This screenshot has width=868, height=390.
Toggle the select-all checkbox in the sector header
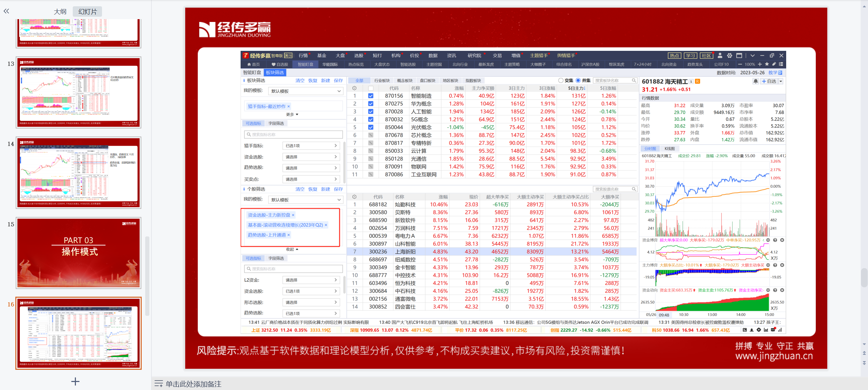[x=371, y=88]
